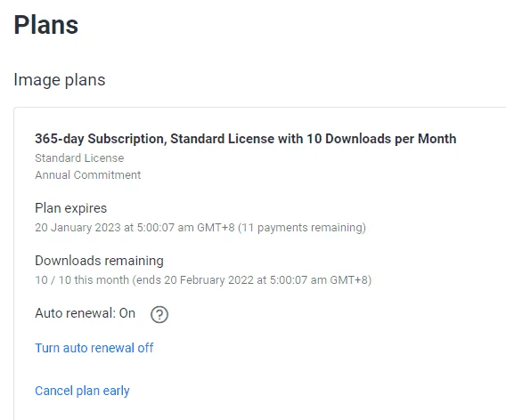Click the 10 Downloads per Month phrase in title
This screenshot has width=506, height=420.
point(381,139)
